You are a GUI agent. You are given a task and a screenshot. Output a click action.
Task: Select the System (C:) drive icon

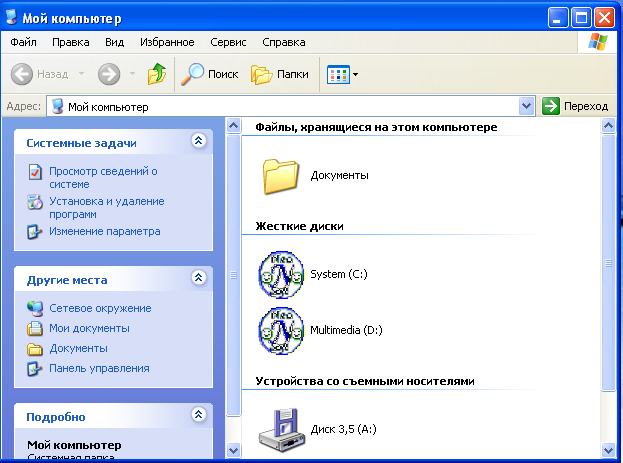pos(281,275)
